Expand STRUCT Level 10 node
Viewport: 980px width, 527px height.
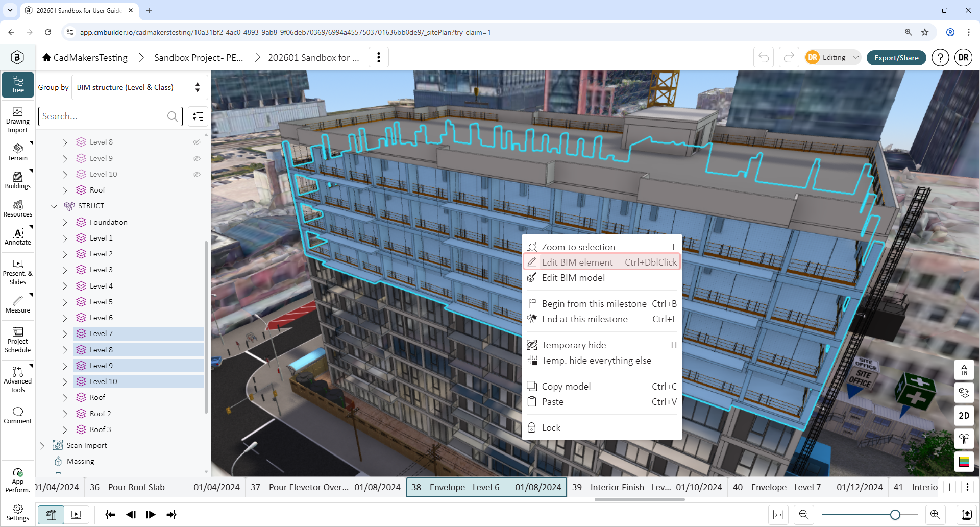click(x=65, y=382)
